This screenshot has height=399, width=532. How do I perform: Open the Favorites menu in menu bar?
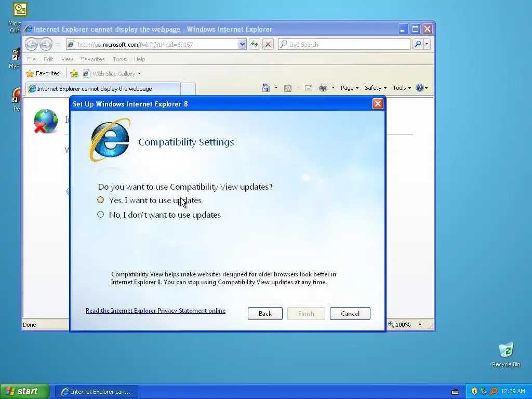[92, 59]
